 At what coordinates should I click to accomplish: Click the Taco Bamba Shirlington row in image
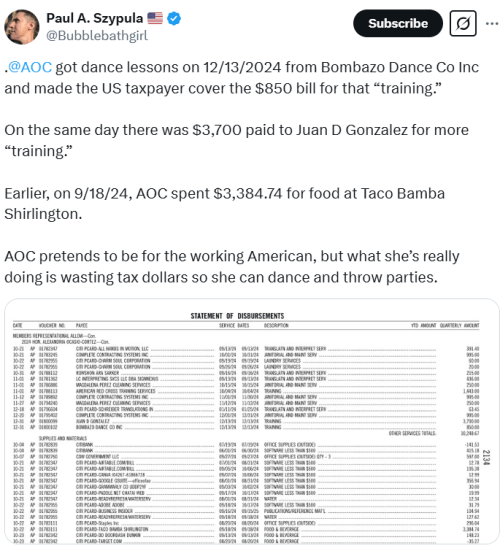click(x=246, y=529)
